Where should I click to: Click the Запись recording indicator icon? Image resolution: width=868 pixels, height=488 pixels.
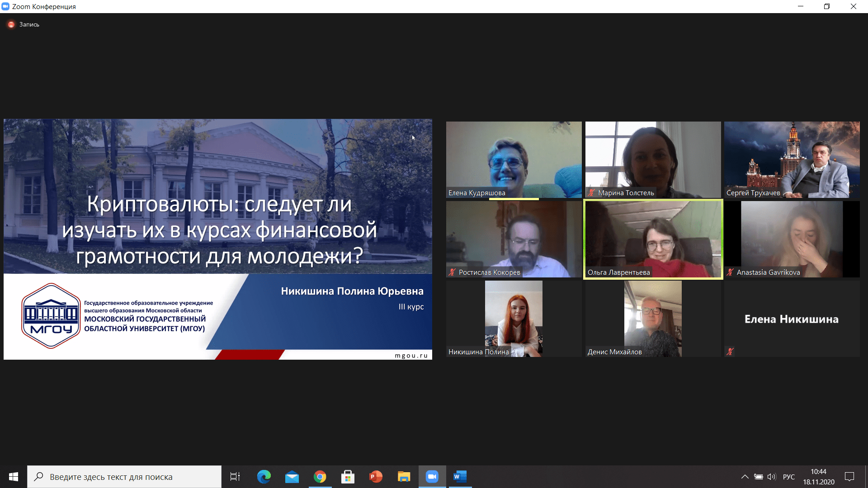tap(11, 24)
